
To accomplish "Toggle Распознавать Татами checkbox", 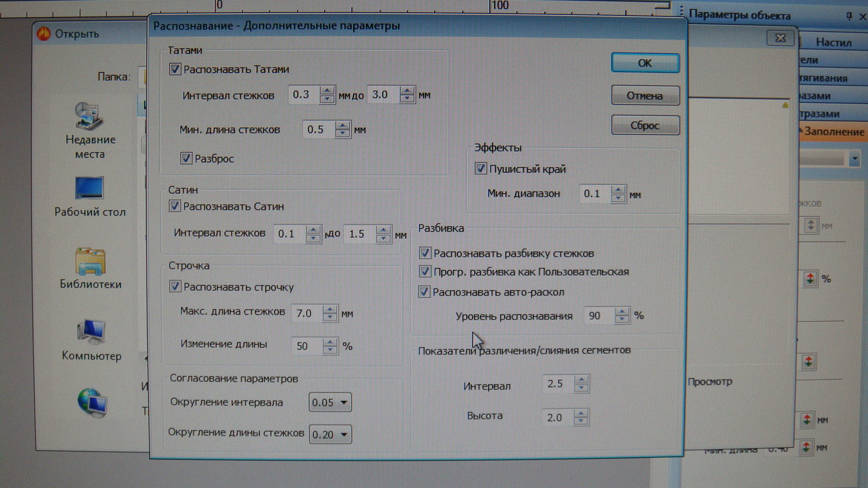I will click(175, 70).
